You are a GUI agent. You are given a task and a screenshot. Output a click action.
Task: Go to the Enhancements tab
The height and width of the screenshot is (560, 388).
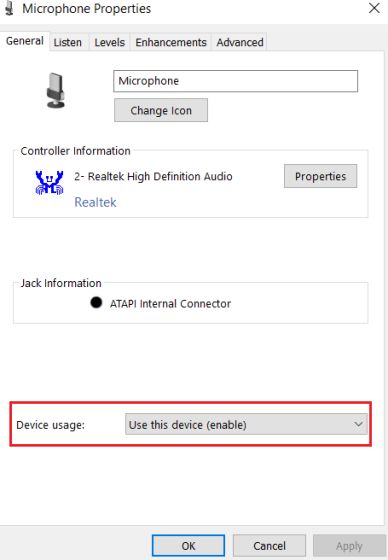(x=171, y=42)
